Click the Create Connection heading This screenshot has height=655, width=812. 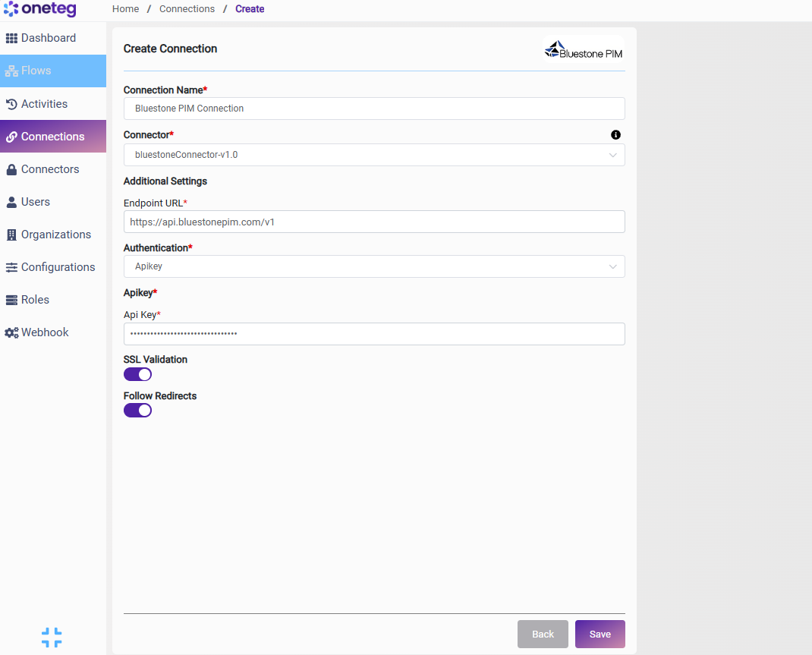pyautogui.click(x=171, y=49)
